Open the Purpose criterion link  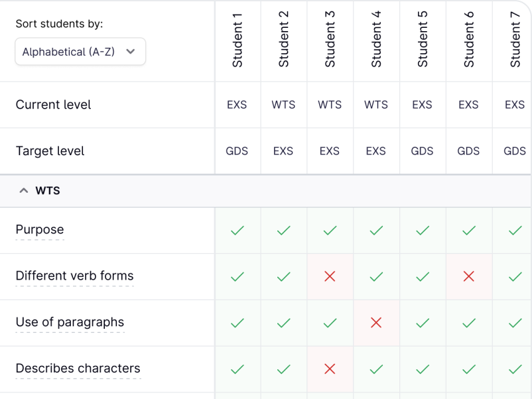click(40, 230)
